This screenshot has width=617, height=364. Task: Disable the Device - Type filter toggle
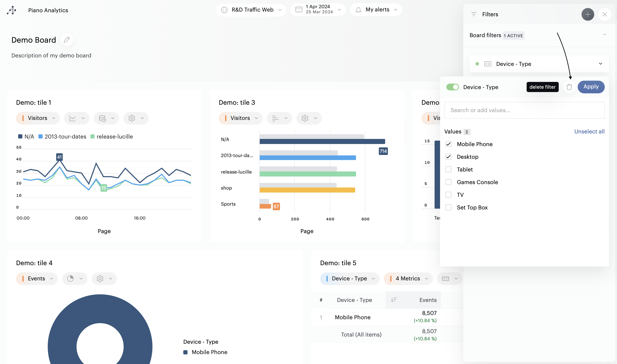[x=453, y=87]
